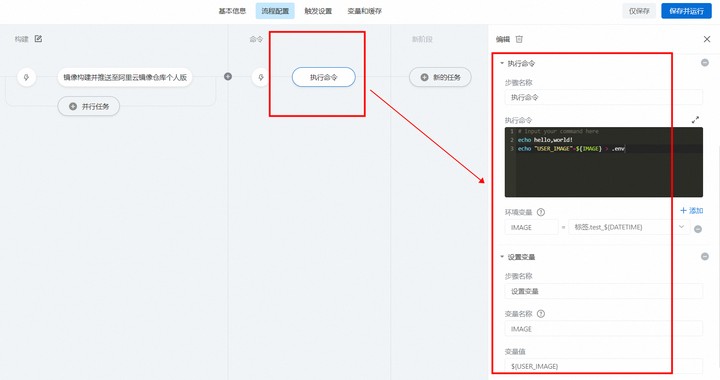Click the 变量值 field containing ${USER_IMAGE}
720x380 pixels.
603,366
